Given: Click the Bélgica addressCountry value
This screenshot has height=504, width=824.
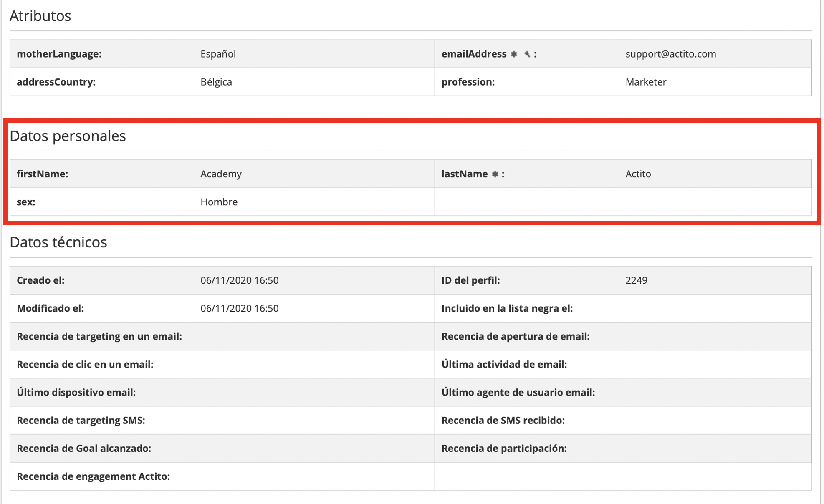Looking at the screenshot, I should pos(216,82).
